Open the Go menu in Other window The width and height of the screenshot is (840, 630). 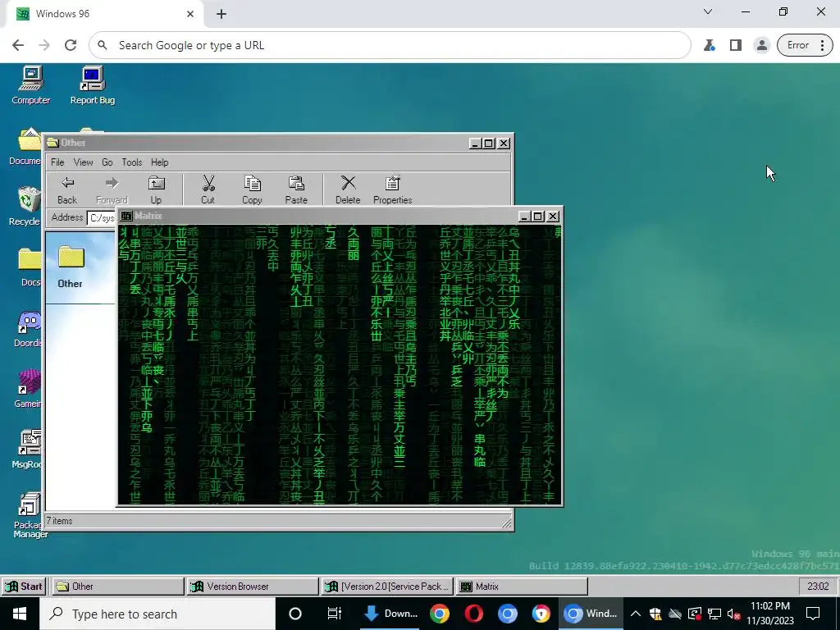point(107,162)
